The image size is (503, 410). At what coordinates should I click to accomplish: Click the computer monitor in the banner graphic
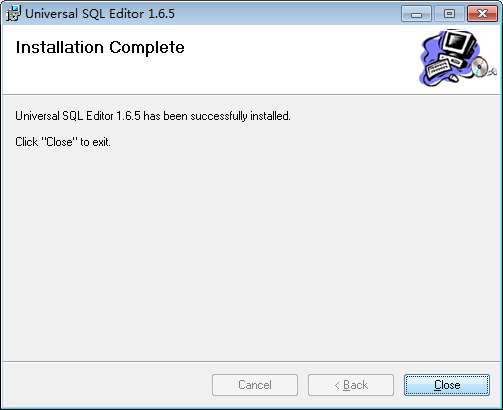point(458,45)
